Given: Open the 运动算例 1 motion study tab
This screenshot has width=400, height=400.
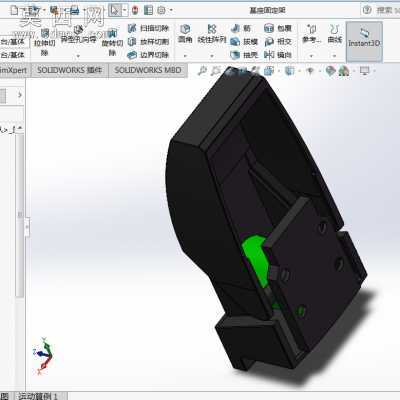Looking at the screenshot, I should [x=38, y=396].
